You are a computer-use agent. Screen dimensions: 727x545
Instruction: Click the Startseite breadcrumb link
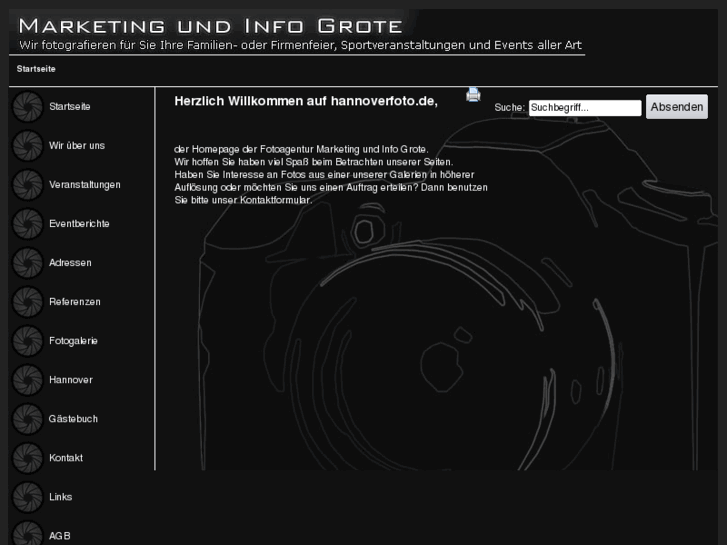click(36, 69)
